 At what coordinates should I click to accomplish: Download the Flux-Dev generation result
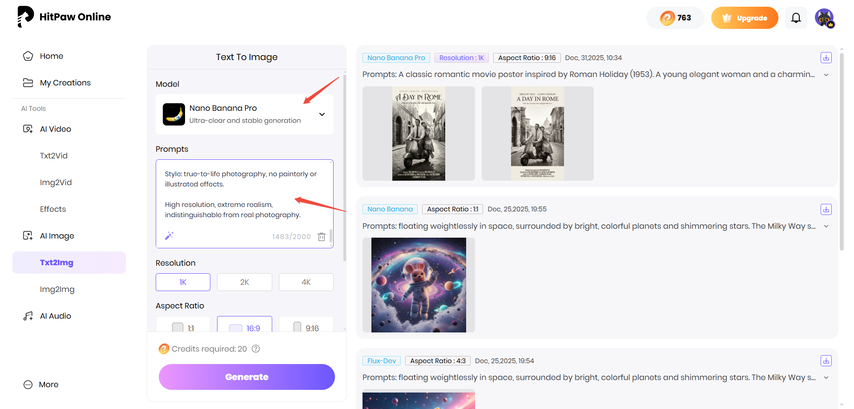826,360
